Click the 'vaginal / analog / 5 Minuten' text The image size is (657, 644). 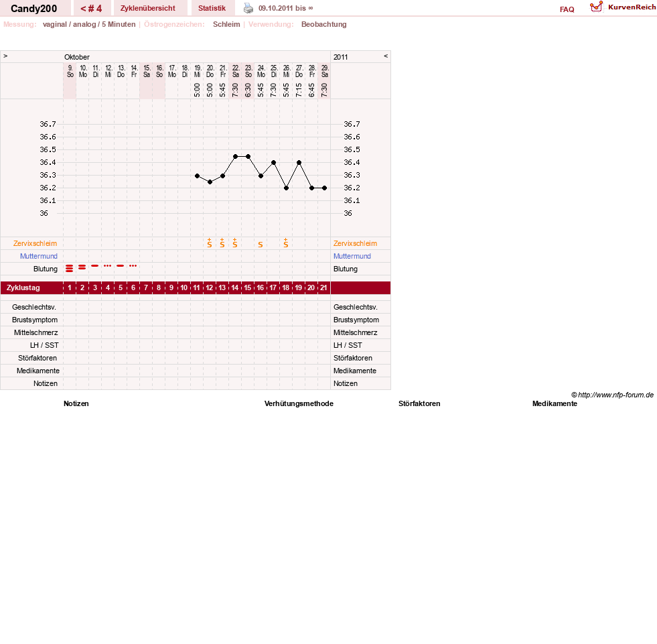coord(89,24)
